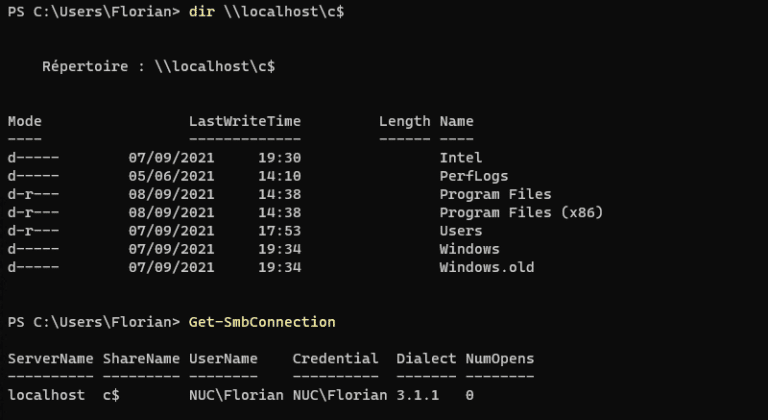Click the 19:30 time for Intel
Viewport: 768px width, 420px height.
click(279, 158)
